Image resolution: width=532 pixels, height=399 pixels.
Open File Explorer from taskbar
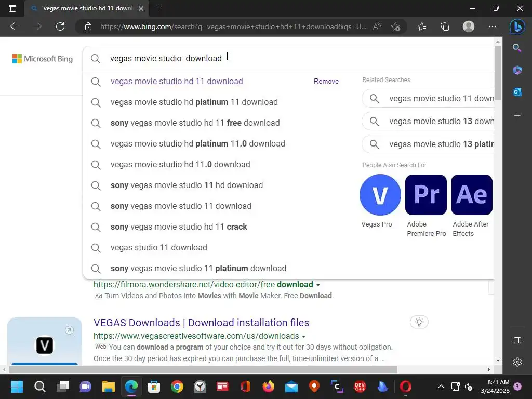click(109, 387)
